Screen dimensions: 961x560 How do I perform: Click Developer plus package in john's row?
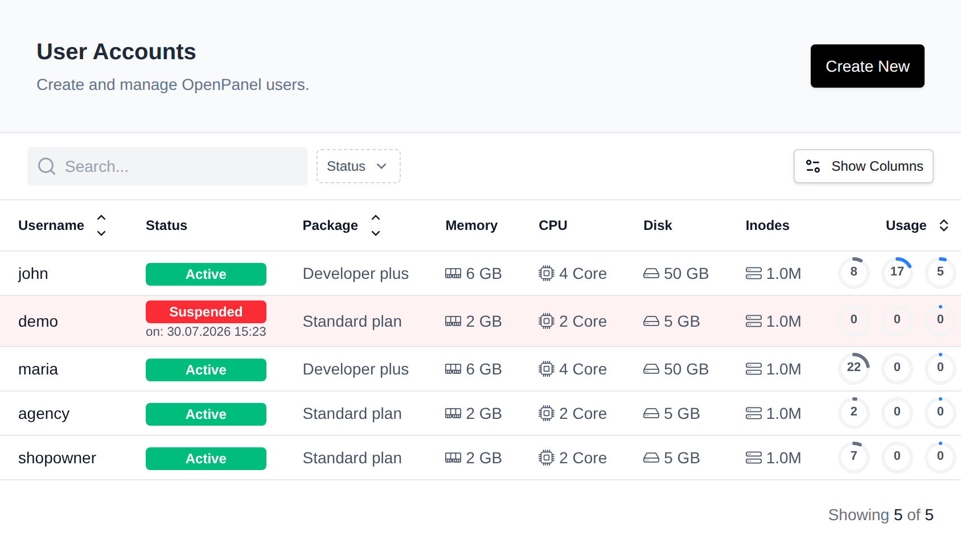[x=356, y=274]
